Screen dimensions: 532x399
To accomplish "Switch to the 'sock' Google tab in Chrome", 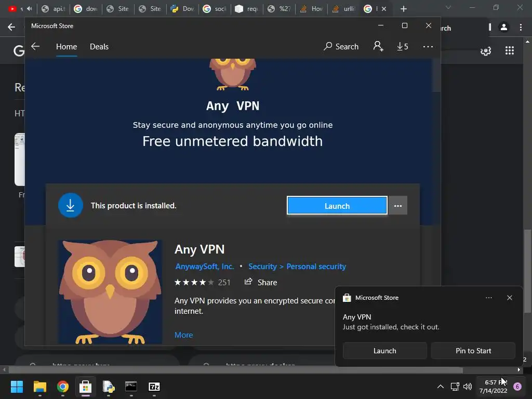I will point(216,9).
